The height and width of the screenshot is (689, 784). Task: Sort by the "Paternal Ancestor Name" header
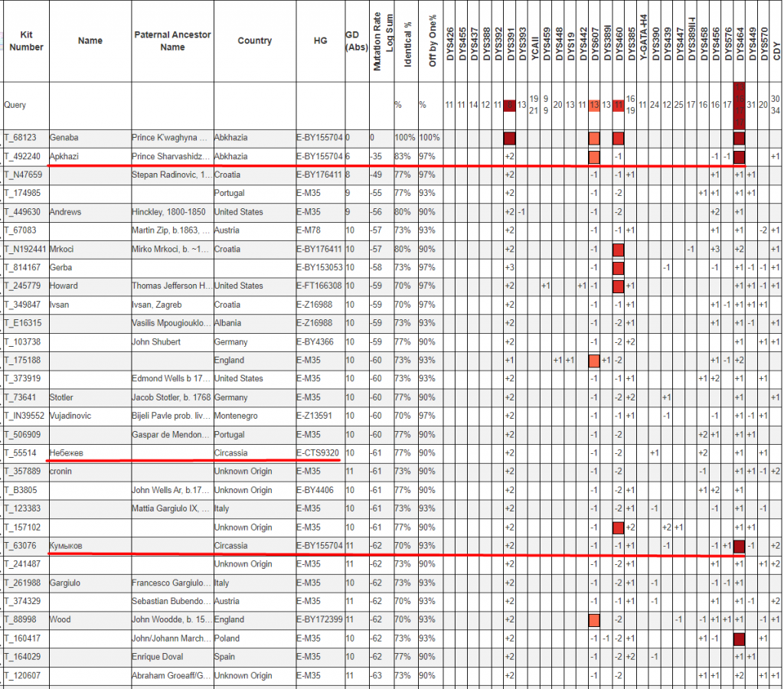172,41
